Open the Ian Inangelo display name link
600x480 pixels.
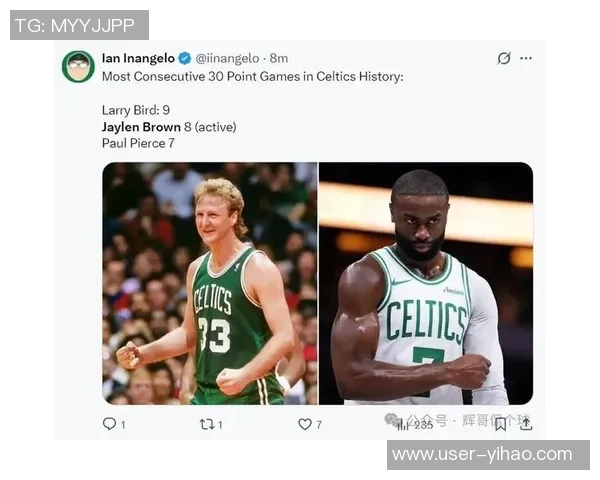pos(138,58)
